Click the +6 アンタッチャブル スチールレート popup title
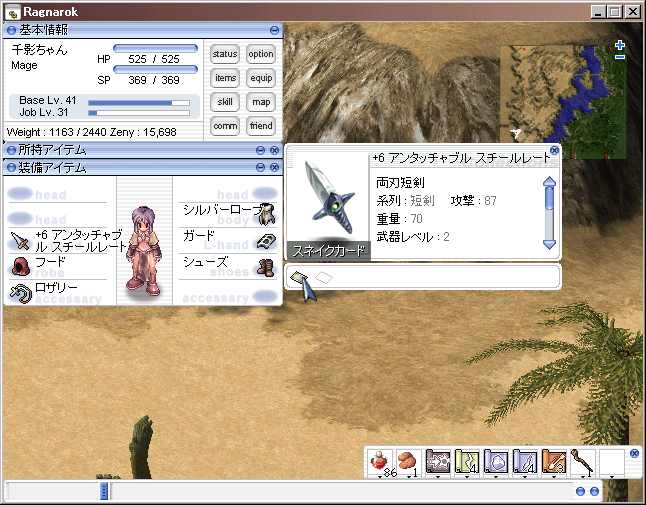This screenshot has width=646, height=505. pyautogui.click(x=461, y=158)
